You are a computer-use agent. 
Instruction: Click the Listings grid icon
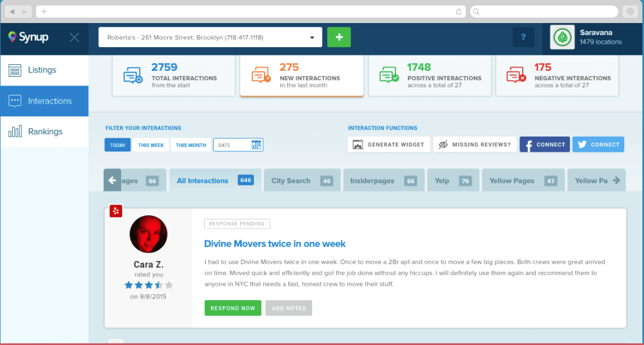(x=15, y=70)
